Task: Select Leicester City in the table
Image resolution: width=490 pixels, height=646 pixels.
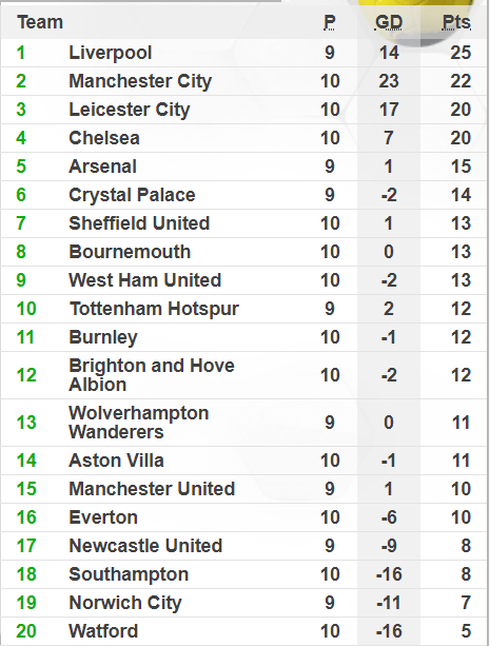Action: [x=129, y=110]
